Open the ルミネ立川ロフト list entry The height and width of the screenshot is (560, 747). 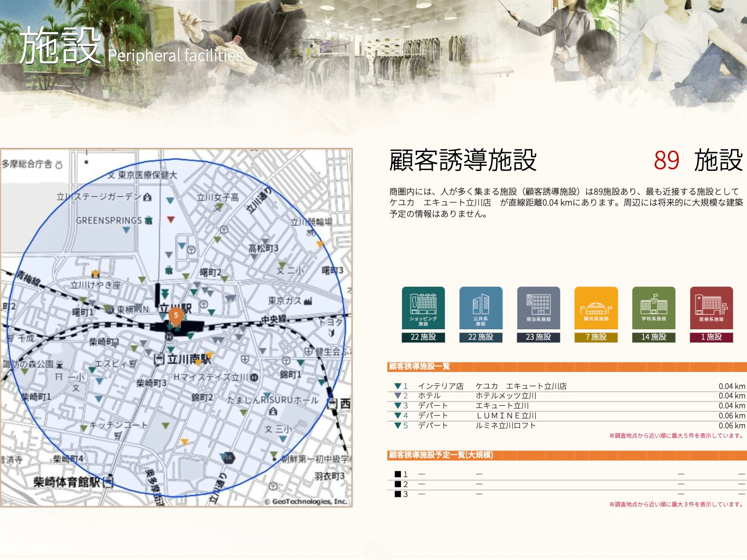tap(505, 425)
